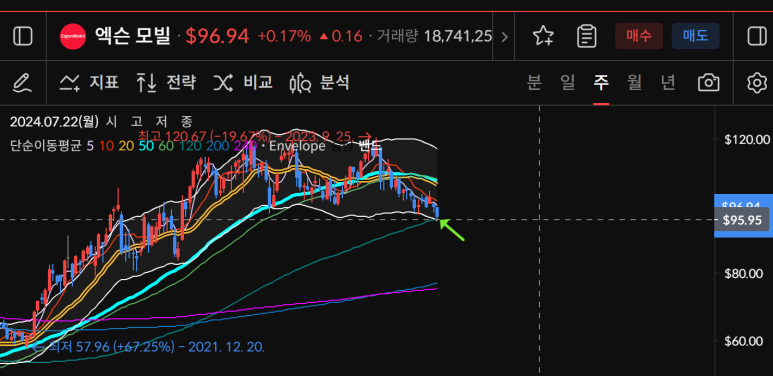Click the 엑슨 모빌 stock name

point(132,36)
